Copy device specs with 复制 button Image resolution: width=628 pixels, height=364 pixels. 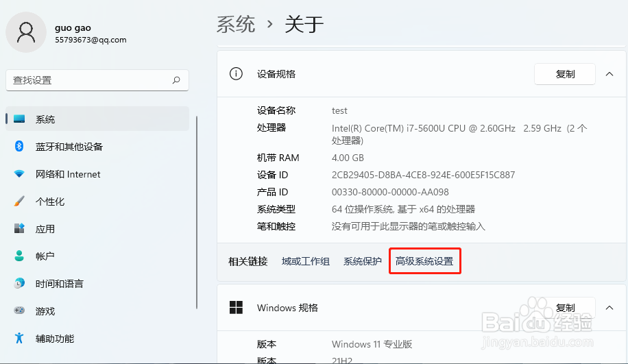[565, 74]
